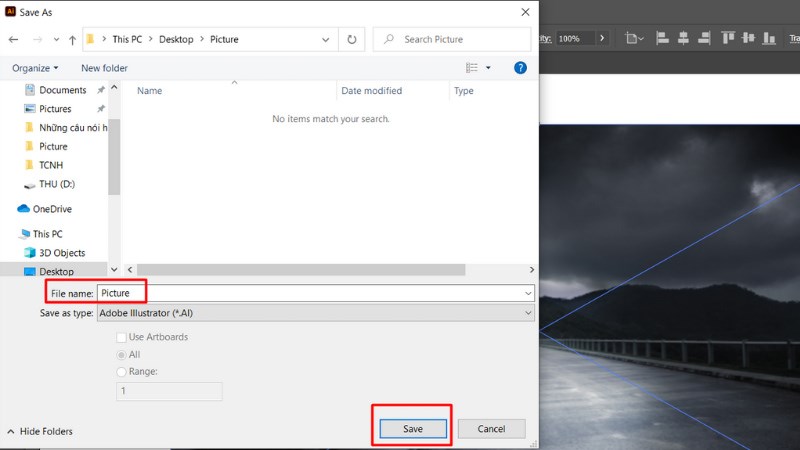This screenshot has height=450, width=800.
Task: Click the File name text field
Action: (315, 293)
